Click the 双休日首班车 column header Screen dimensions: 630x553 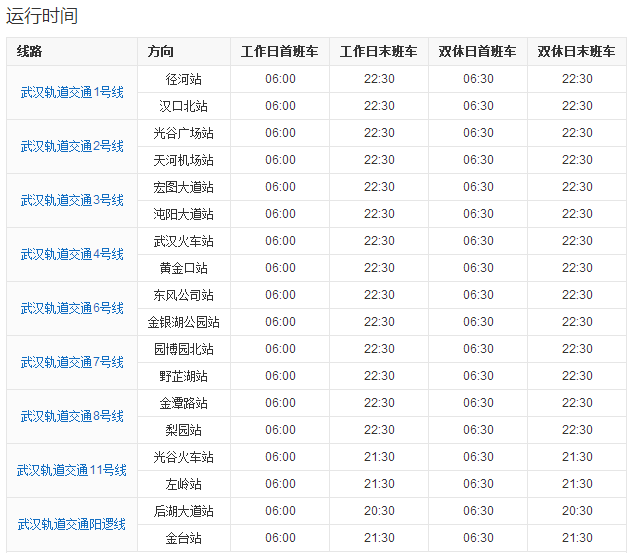click(478, 51)
